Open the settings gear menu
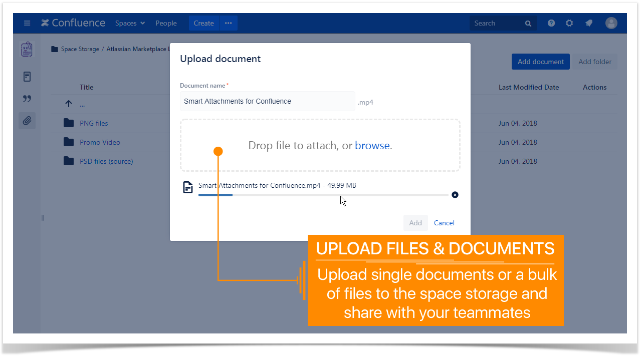Image resolution: width=644 pixels, height=358 pixels. [569, 23]
